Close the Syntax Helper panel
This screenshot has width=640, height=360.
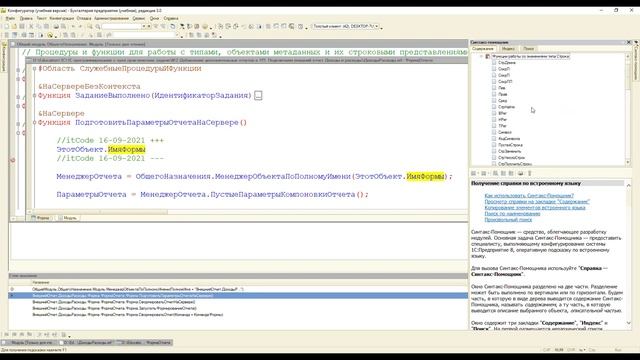tap(629, 42)
